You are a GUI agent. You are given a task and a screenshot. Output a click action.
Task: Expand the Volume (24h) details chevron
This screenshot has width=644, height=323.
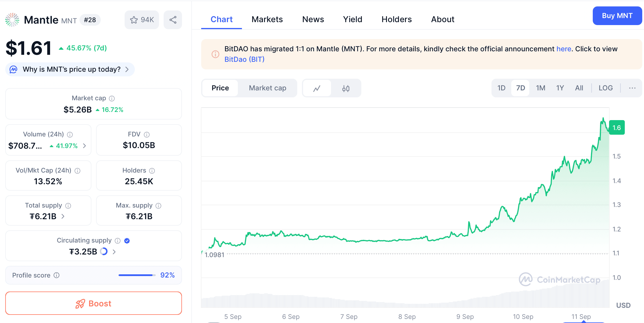point(84,146)
